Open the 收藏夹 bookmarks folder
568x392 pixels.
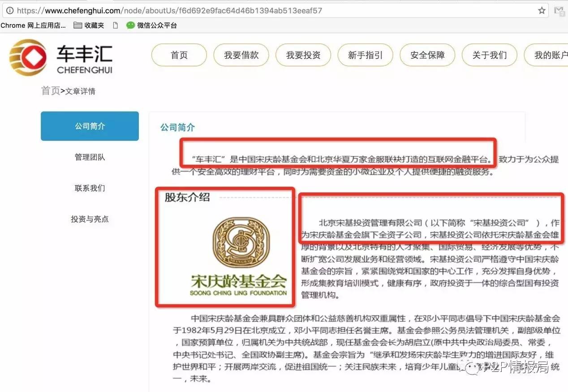(89, 26)
